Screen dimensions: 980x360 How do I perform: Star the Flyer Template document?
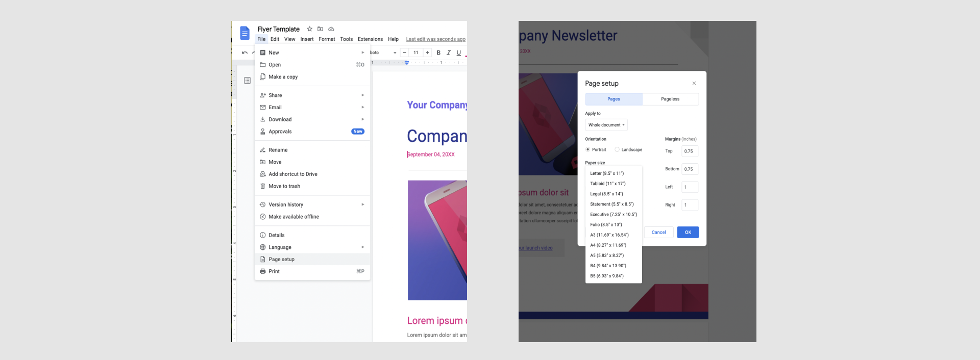pos(309,29)
